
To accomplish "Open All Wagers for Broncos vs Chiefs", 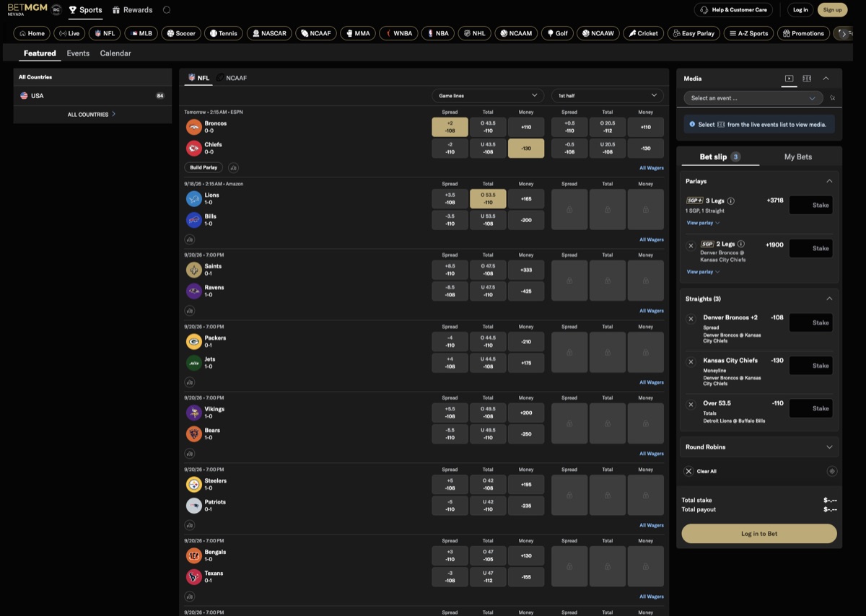I will (x=652, y=168).
